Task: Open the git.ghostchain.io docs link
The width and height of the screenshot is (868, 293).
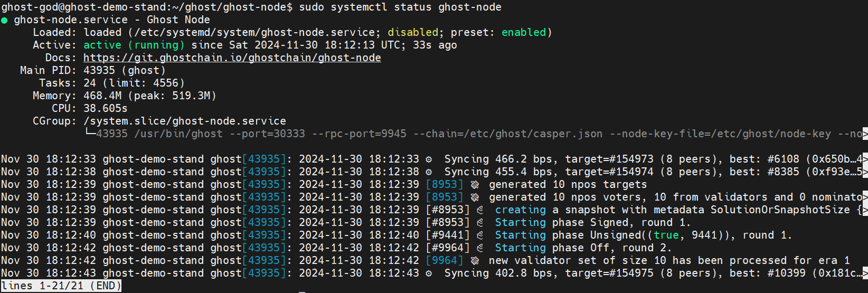Action: coord(232,58)
